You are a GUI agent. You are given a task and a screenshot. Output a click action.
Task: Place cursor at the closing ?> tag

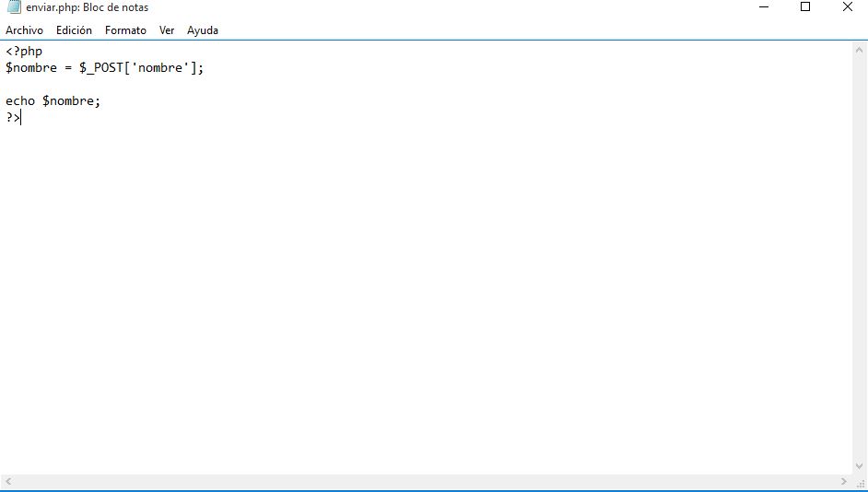pyautogui.click(x=12, y=118)
